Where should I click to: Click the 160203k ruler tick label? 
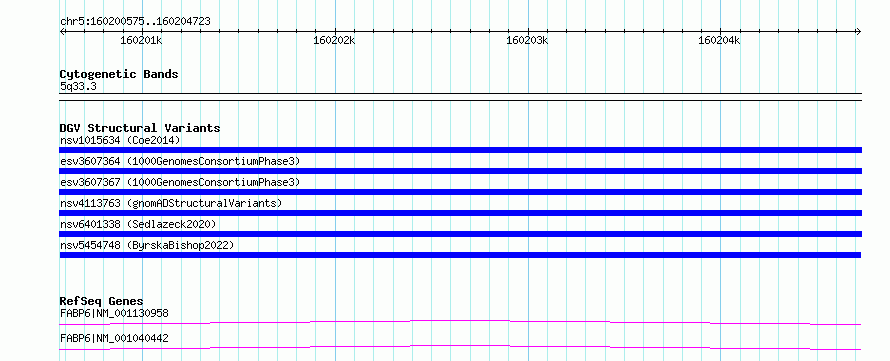pyautogui.click(x=527, y=40)
